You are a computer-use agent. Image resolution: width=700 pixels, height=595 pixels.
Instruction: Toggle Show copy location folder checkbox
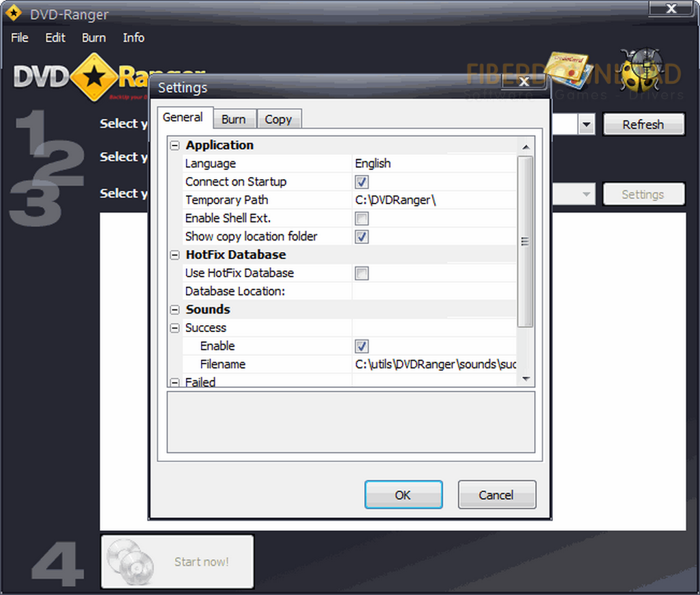click(362, 237)
